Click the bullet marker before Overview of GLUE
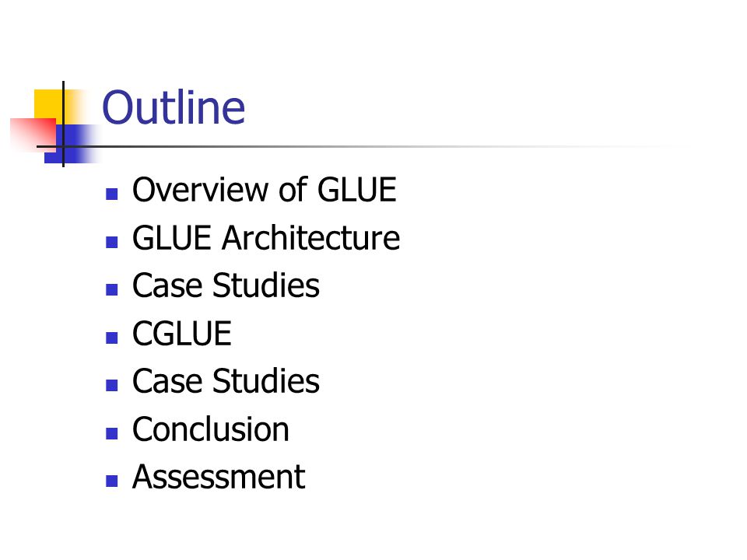The width and height of the screenshot is (747, 560). click(x=111, y=194)
